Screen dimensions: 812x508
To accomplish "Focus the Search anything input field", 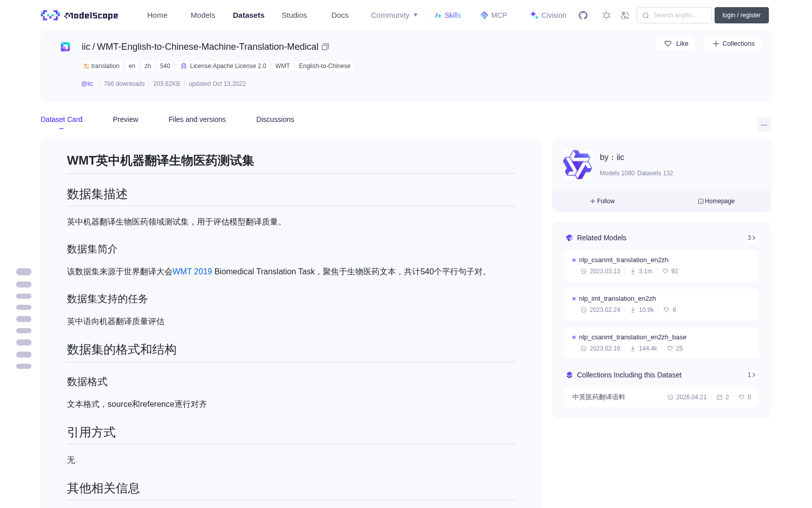I will tap(674, 15).
